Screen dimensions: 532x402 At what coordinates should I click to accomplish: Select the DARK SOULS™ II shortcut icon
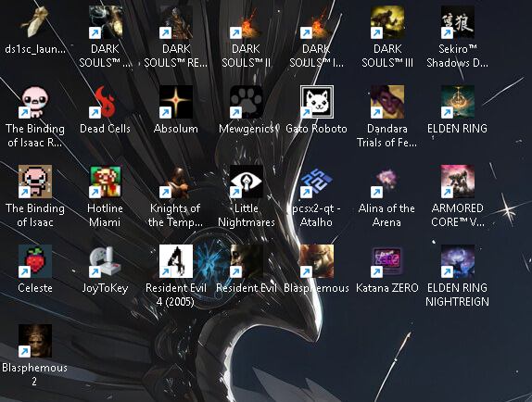pos(247,22)
